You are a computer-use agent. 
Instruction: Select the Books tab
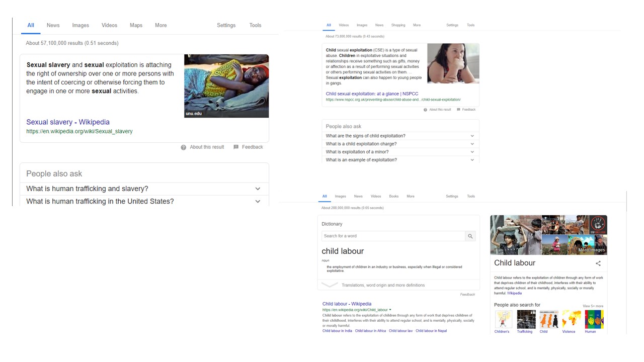[x=393, y=197]
